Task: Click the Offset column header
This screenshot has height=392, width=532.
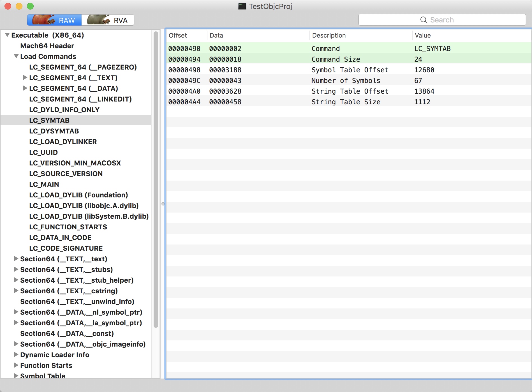Action: coord(178,35)
